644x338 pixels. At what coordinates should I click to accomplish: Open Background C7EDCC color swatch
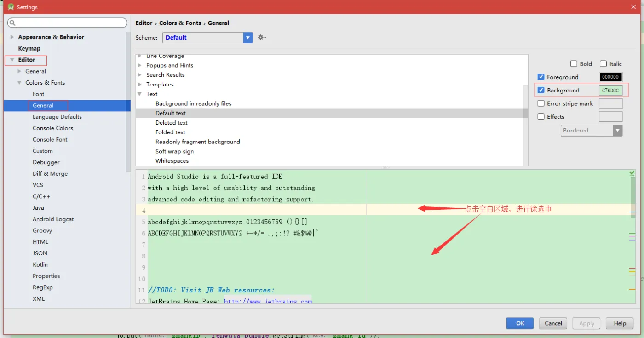[610, 91]
